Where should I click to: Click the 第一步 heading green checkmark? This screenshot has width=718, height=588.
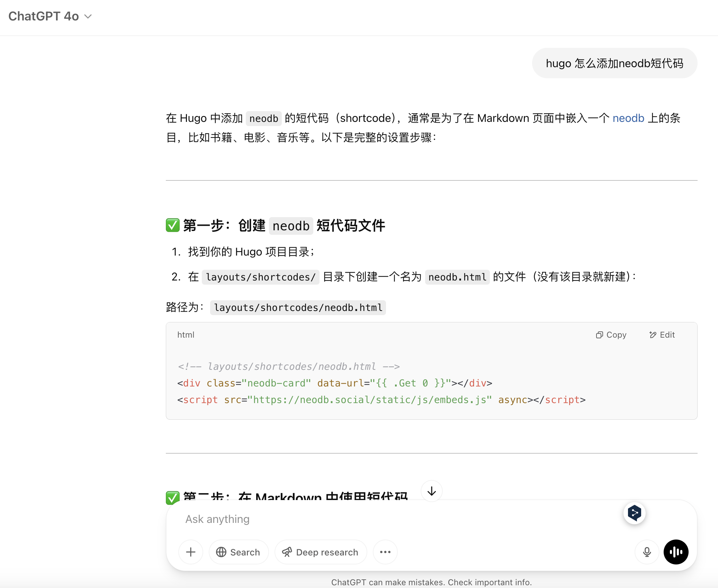pos(172,225)
